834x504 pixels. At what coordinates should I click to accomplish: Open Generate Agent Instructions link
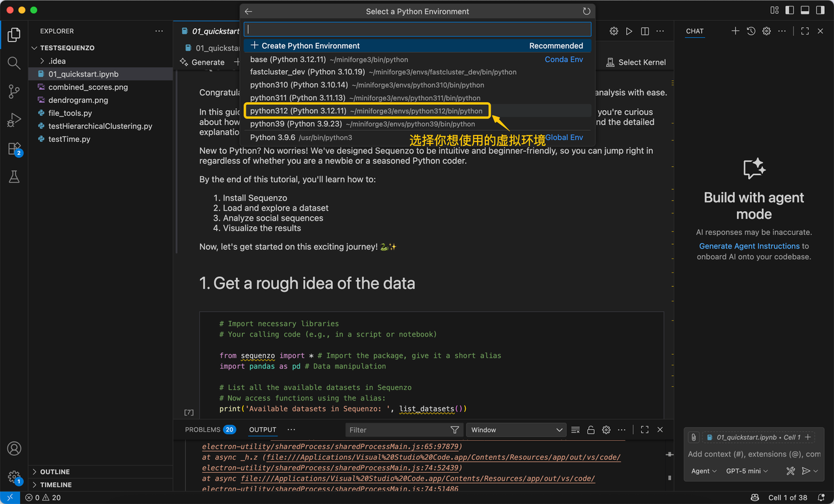point(749,246)
